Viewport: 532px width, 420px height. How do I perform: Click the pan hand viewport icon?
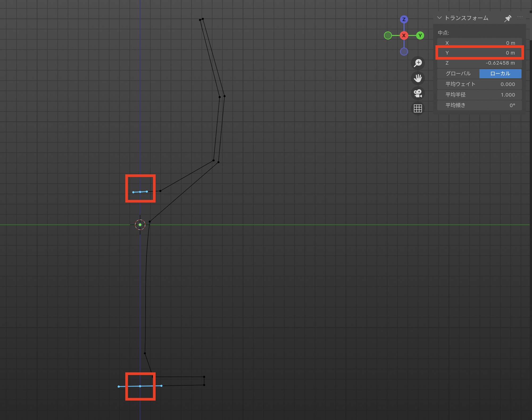[x=418, y=78]
